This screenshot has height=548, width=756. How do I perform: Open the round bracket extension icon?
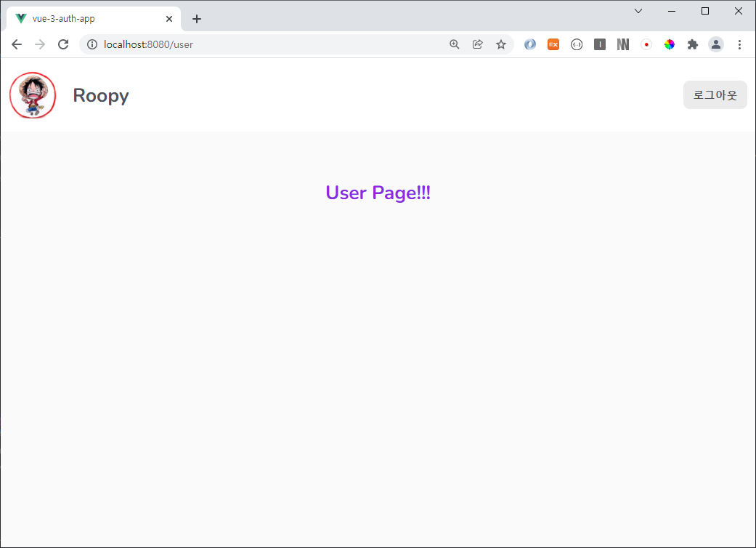point(577,44)
